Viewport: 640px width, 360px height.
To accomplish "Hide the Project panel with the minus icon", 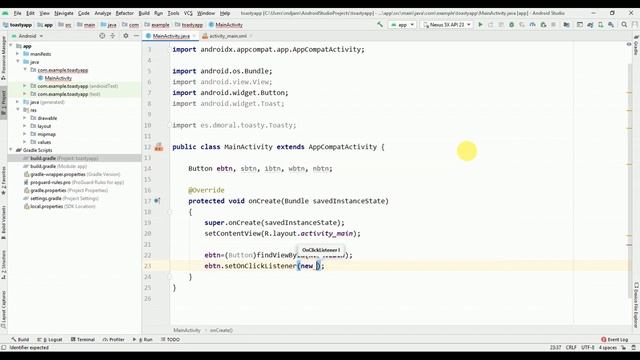I will click(x=136, y=36).
